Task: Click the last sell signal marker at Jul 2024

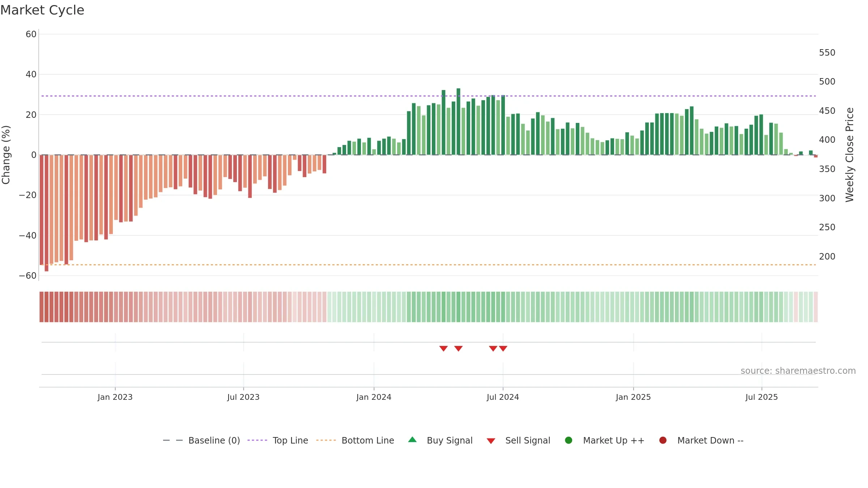Action: click(x=503, y=348)
